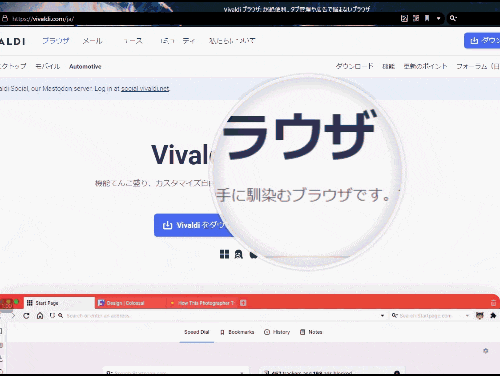Click the leftmost icon before the bookmark icon
500x376 pixels.
coord(404,18)
